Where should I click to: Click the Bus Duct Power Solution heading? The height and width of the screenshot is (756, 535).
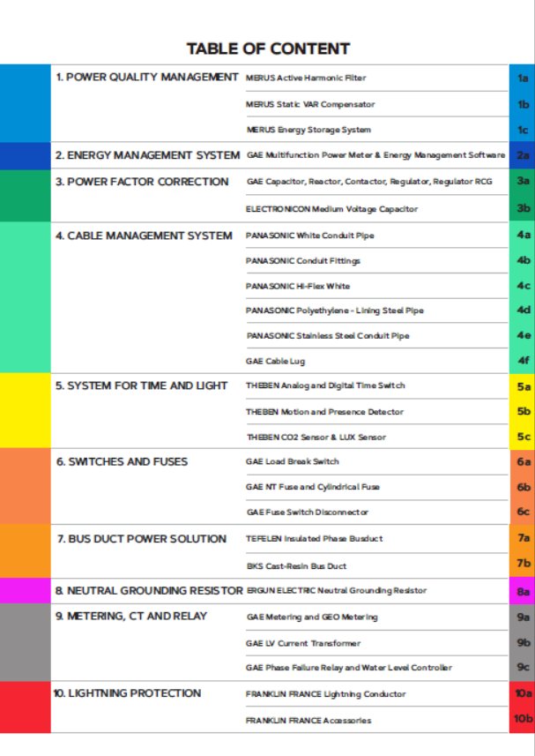tap(141, 538)
